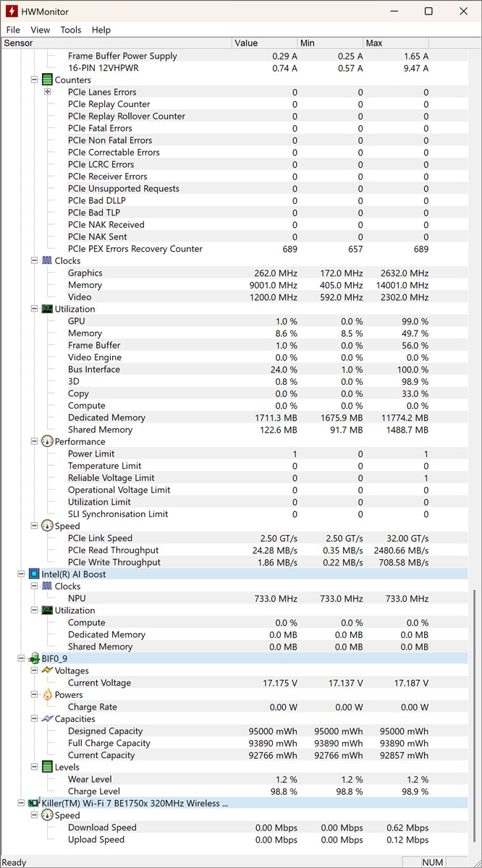Collapse the Intel(R) AI Boost device node

point(21,574)
